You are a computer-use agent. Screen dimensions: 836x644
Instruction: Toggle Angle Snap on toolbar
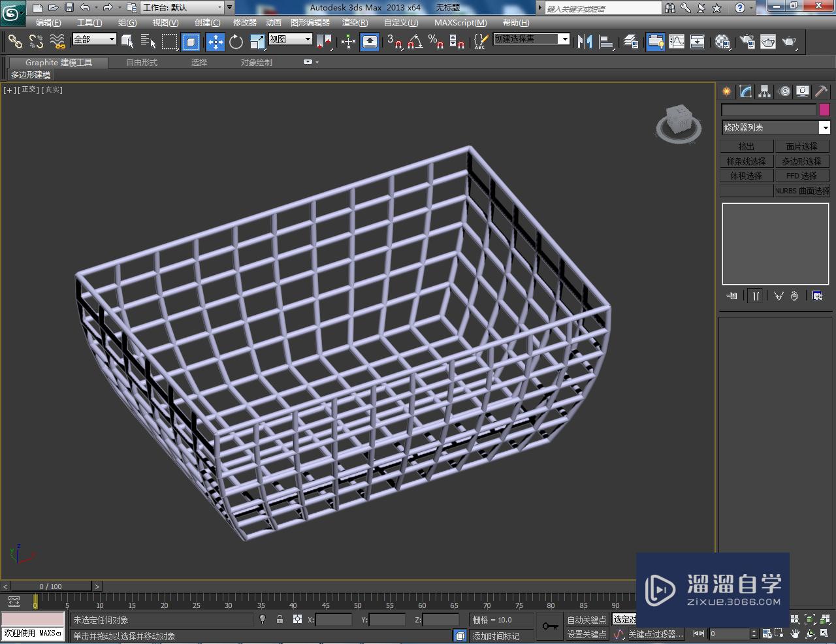pos(415,42)
